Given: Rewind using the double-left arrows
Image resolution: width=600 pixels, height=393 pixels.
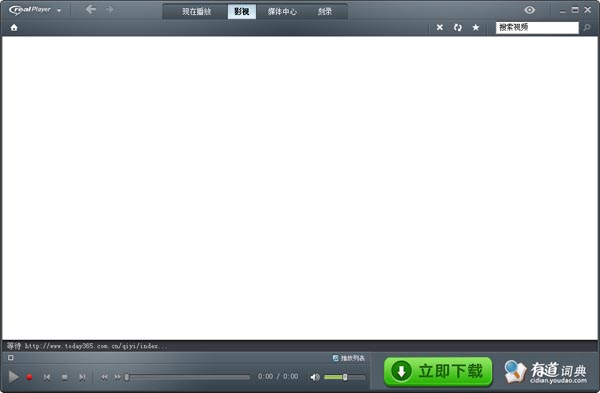Looking at the screenshot, I should (x=104, y=377).
